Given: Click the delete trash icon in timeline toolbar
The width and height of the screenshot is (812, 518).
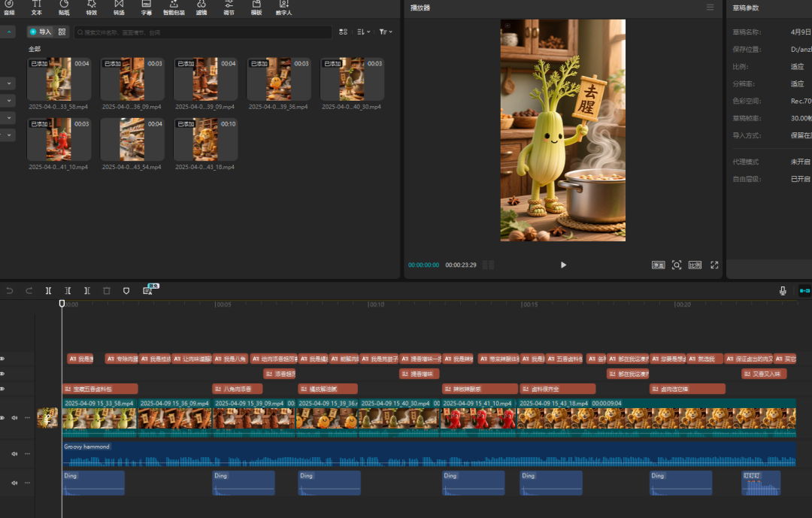Looking at the screenshot, I should tap(106, 290).
